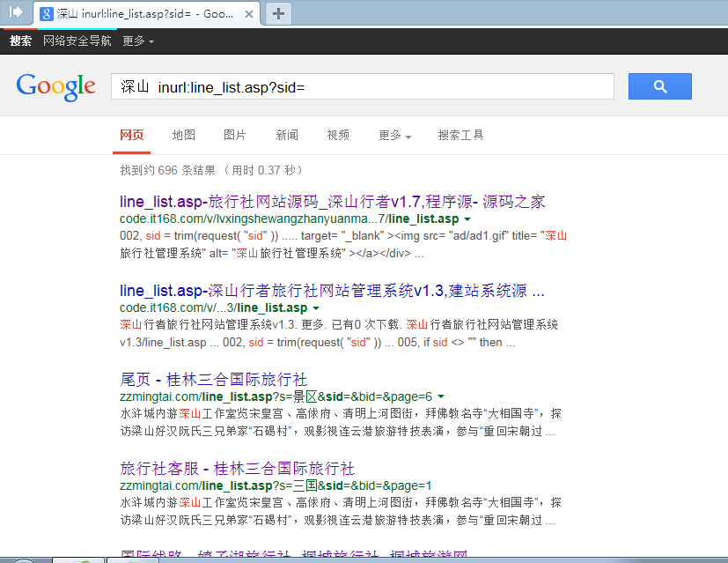
Task: Select the tab titled 深山 inurl:line_list.asp?sid=
Action: (146, 14)
